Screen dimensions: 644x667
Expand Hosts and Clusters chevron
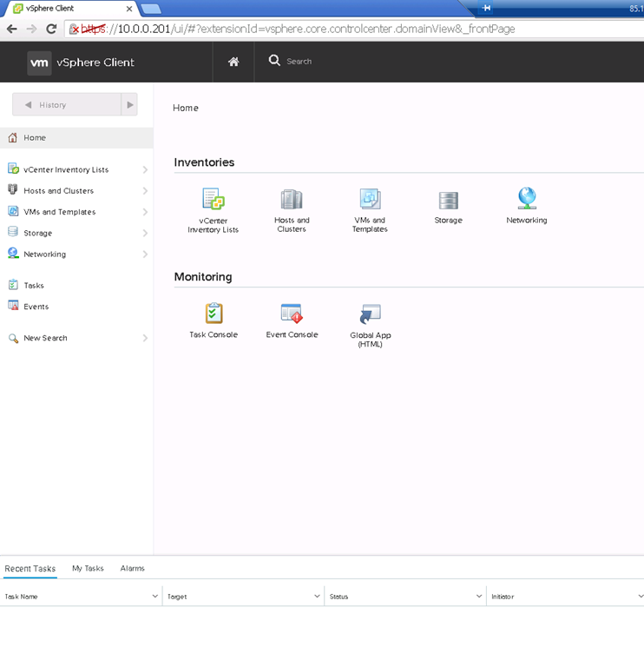coord(145,190)
